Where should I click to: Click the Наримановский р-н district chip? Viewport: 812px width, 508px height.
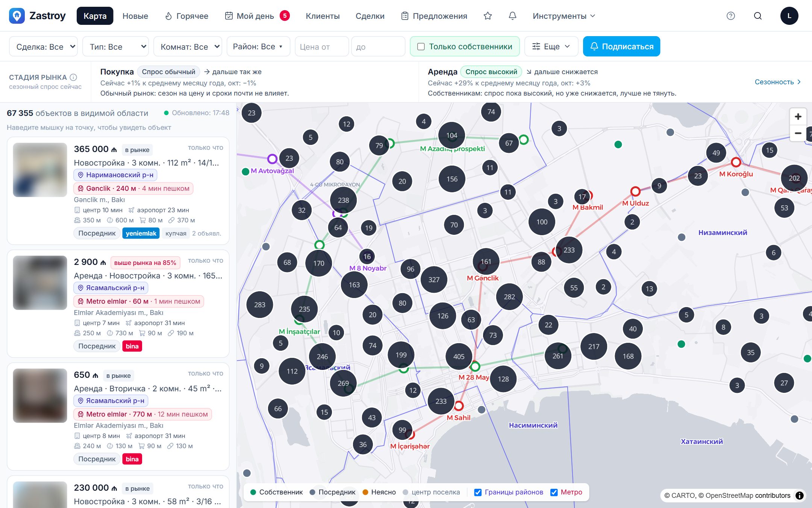(x=116, y=175)
